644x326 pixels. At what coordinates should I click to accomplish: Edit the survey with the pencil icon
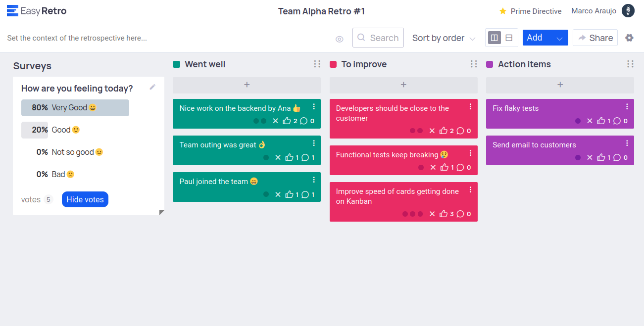click(152, 87)
